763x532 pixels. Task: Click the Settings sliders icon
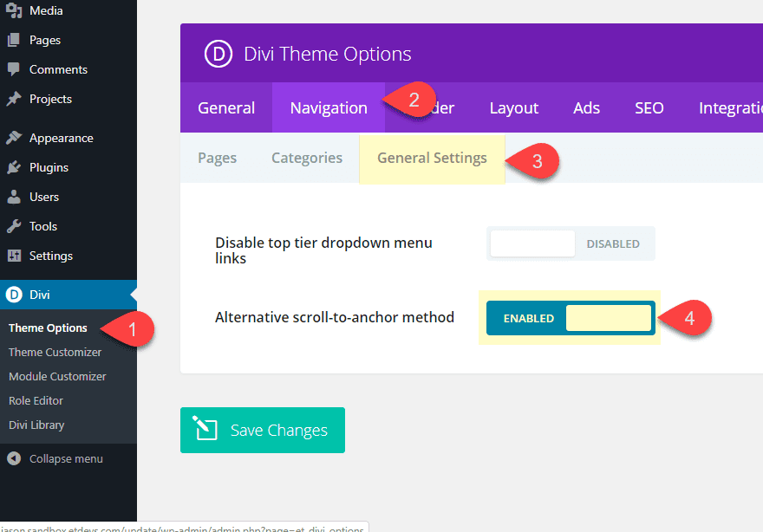pyautogui.click(x=14, y=256)
